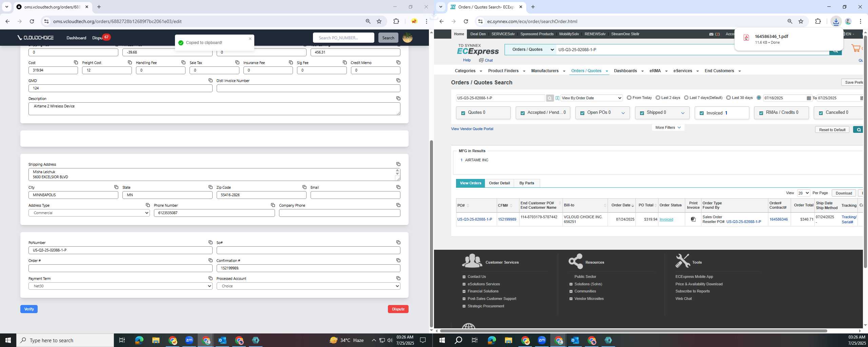Copy the Credit Memo value icon
Screen dimensions: 868x347
point(398,62)
